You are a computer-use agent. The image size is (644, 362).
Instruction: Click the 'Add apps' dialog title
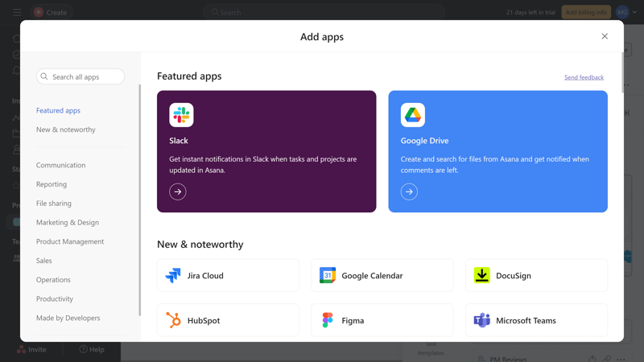coord(322,36)
